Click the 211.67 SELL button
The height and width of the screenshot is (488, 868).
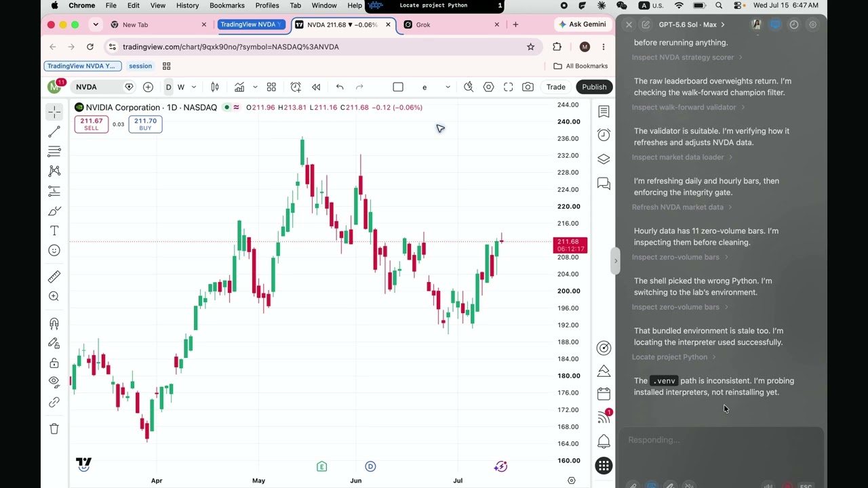92,124
